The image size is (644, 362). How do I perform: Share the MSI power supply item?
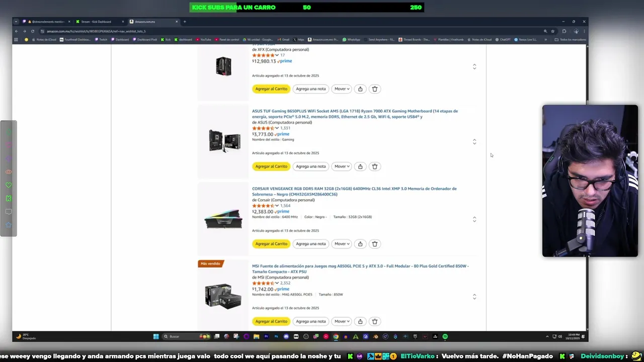pos(360,321)
